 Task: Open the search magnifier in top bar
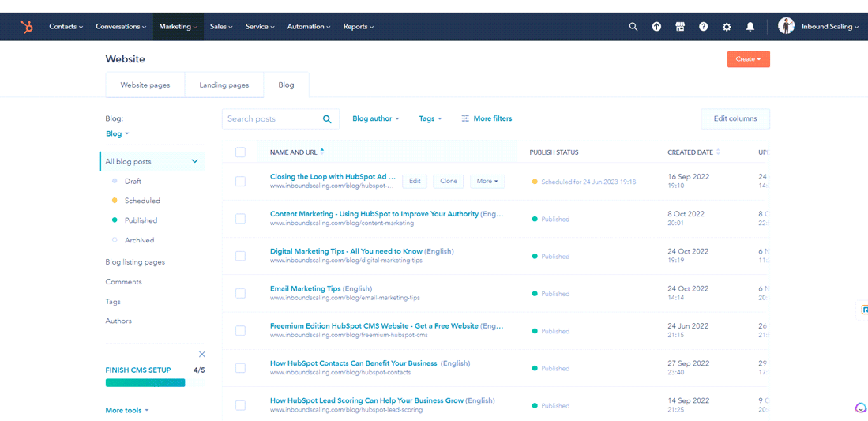point(633,27)
